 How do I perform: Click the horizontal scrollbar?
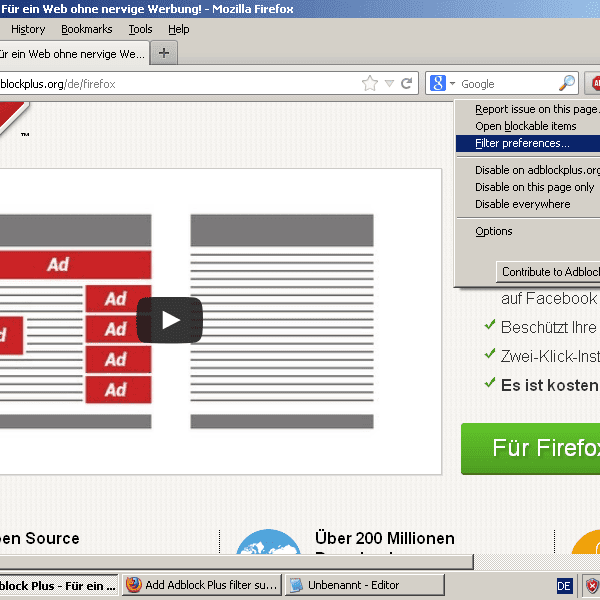236,561
